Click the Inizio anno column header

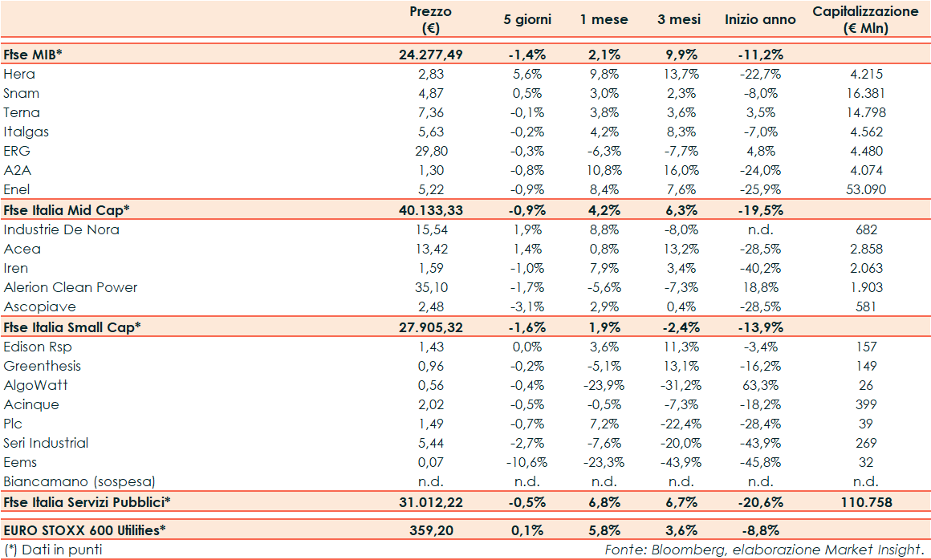click(x=760, y=20)
